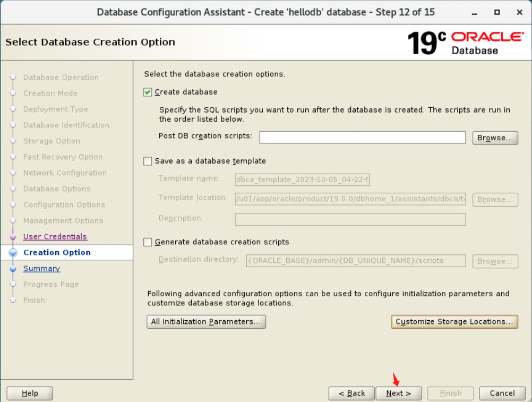Click the Creation Option step bullet icon
532x402 pixels.
pyautogui.click(x=13, y=253)
